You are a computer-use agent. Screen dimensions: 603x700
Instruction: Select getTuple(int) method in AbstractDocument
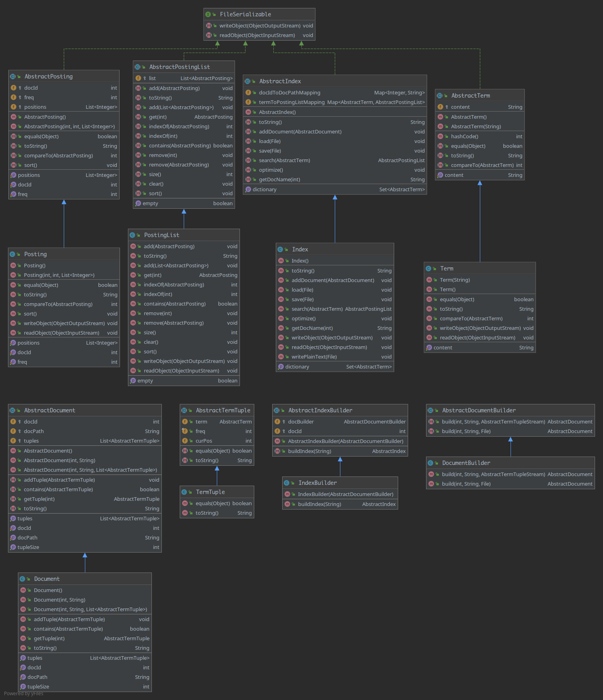(x=85, y=499)
